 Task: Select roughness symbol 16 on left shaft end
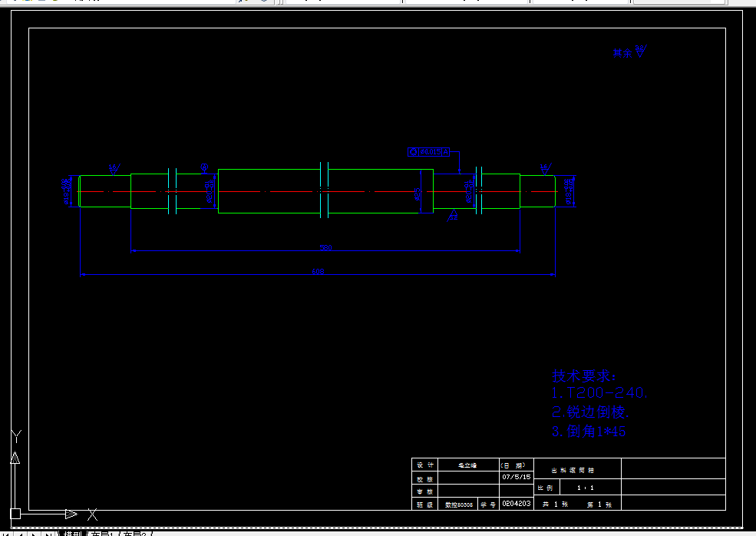pyautogui.click(x=114, y=169)
